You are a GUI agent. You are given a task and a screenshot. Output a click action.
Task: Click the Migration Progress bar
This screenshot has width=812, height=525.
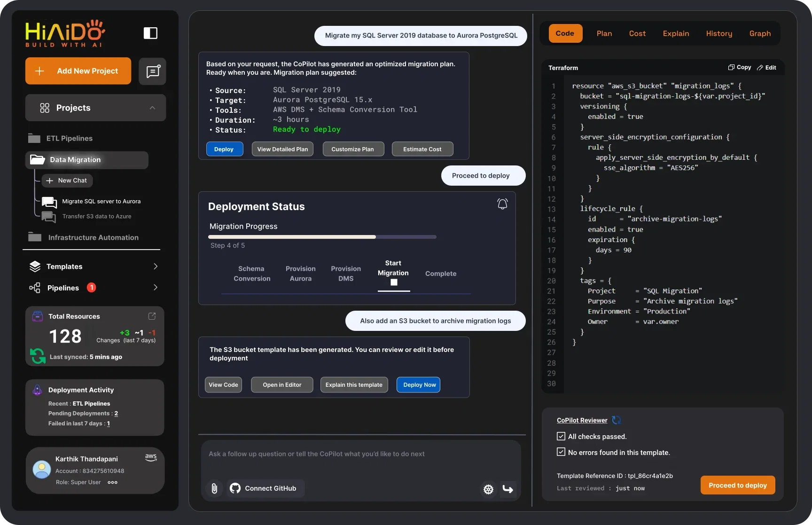click(x=322, y=237)
